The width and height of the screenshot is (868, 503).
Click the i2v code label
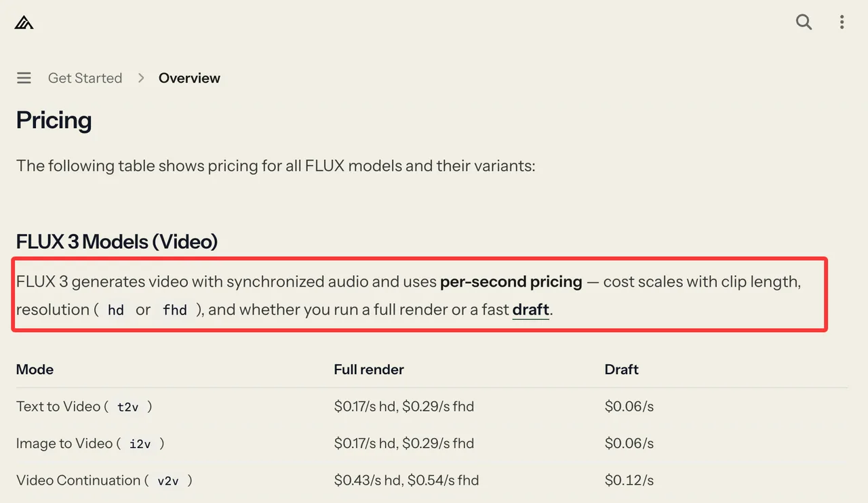point(140,443)
